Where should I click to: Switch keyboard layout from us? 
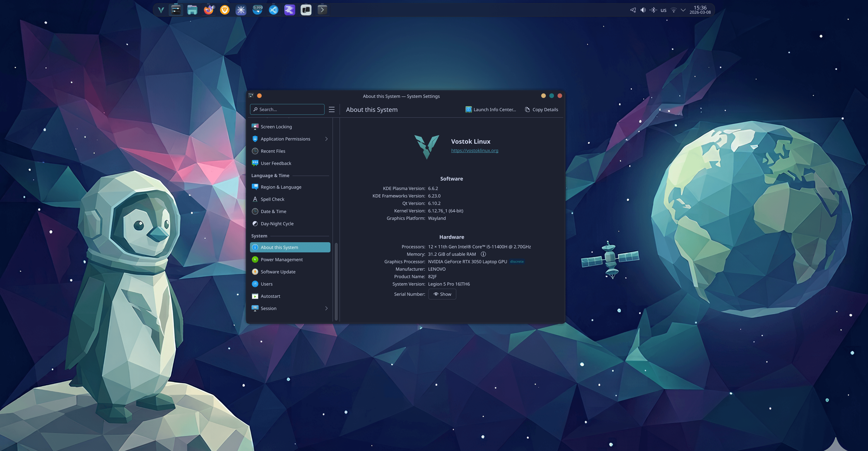(x=663, y=10)
